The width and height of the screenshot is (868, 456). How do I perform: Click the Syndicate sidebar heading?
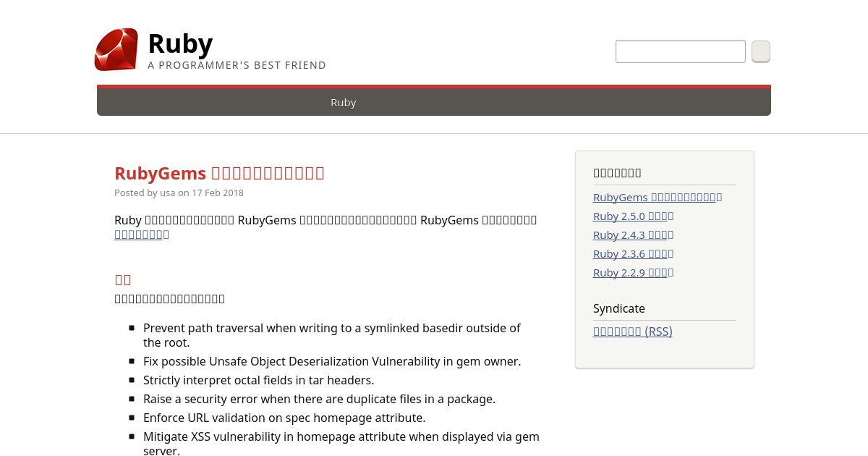click(x=619, y=308)
